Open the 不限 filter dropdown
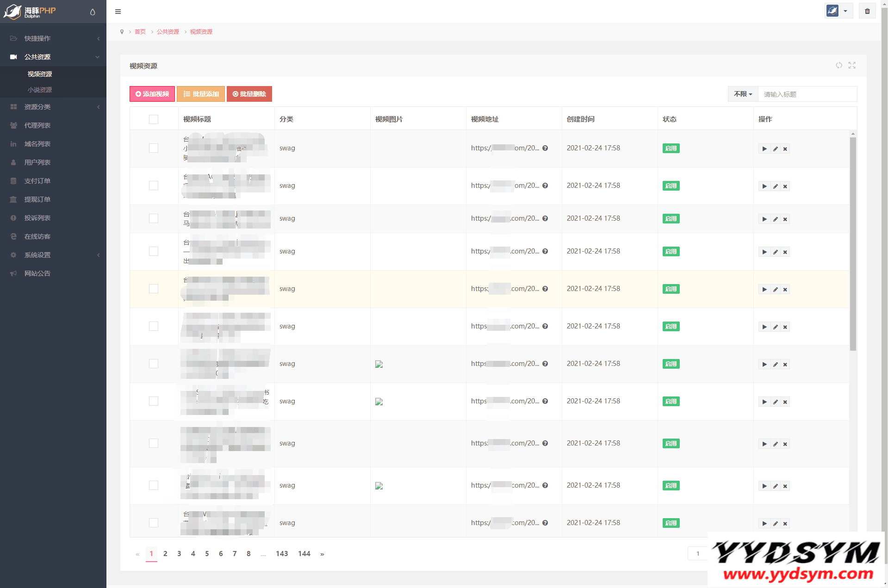This screenshot has height=588, width=888. pyautogui.click(x=743, y=94)
